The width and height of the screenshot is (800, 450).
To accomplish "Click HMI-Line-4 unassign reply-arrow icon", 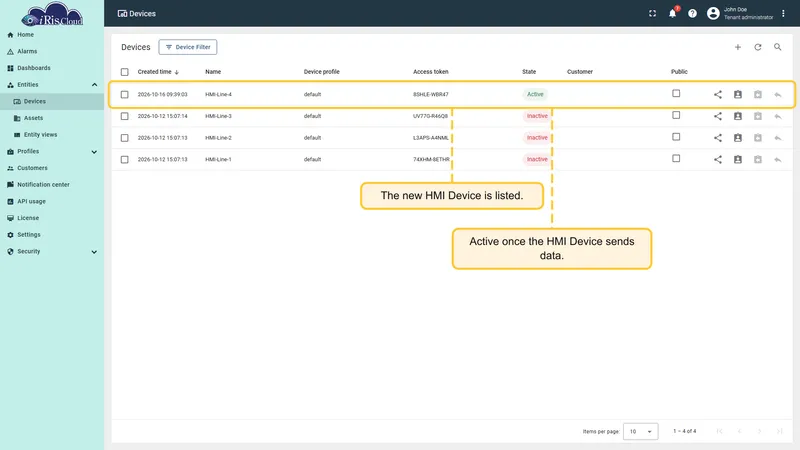I will 778,94.
